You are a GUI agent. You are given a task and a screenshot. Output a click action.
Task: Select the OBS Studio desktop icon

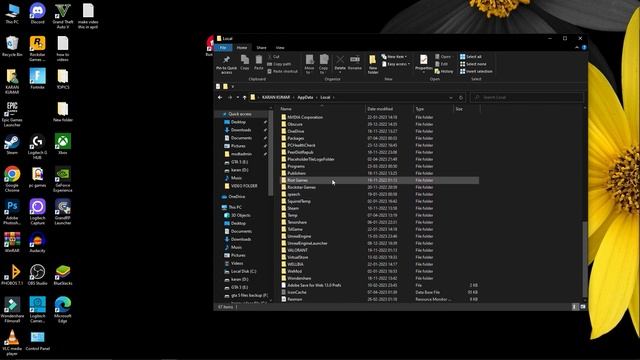(38, 275)
